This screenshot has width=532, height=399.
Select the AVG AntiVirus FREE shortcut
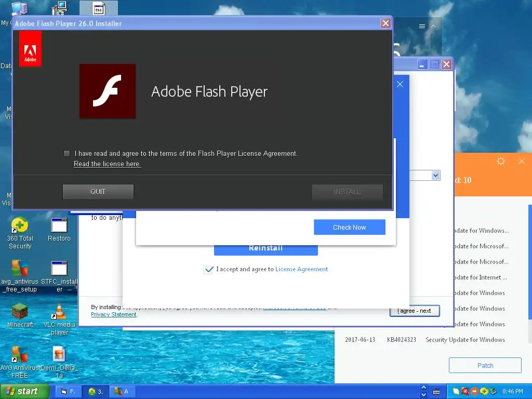pos(19,362)
